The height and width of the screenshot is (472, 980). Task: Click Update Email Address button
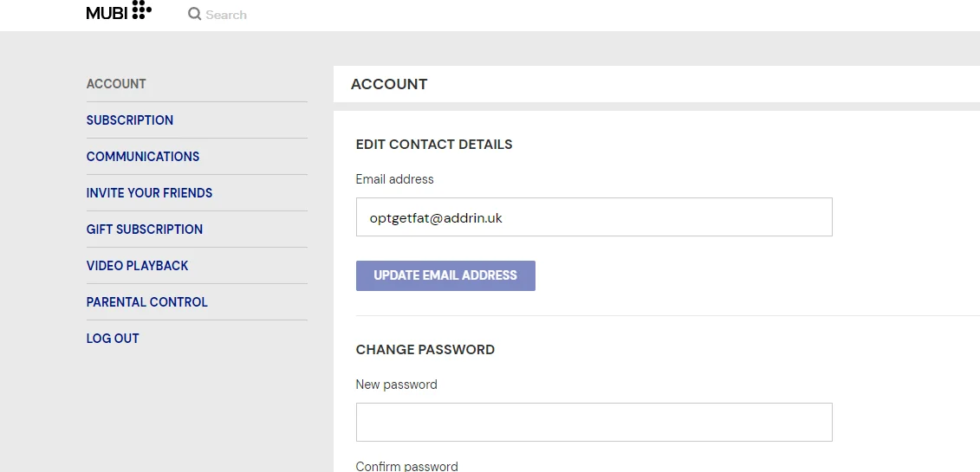(445, 275)
